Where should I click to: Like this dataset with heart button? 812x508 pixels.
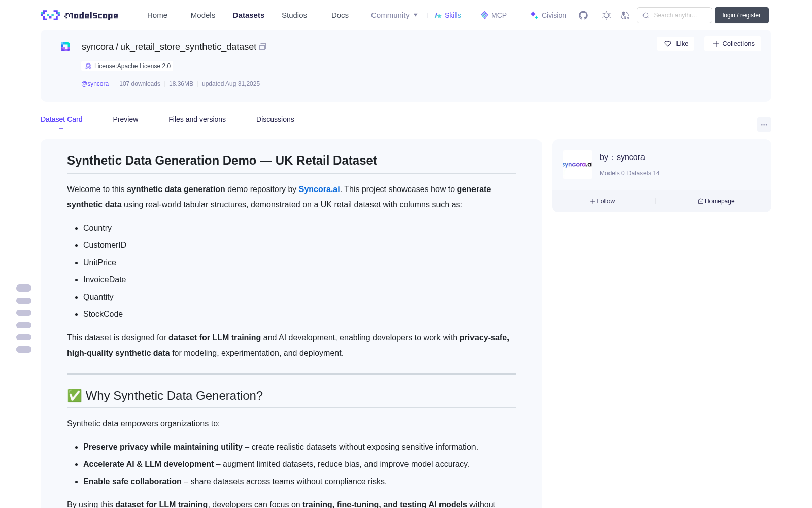coord(675,44)
